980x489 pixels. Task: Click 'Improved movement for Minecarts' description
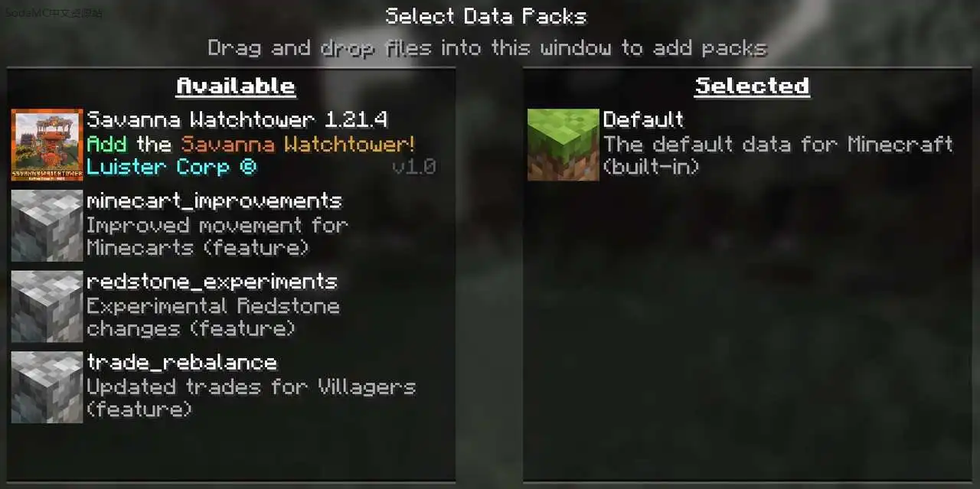tap(217, 236)
